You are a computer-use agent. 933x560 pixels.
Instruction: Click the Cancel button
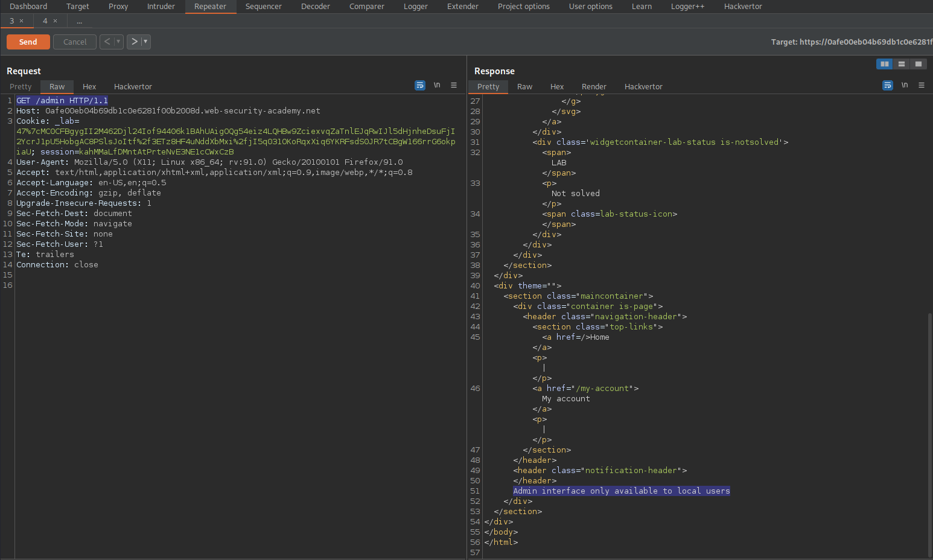click(x=75, y=42)
